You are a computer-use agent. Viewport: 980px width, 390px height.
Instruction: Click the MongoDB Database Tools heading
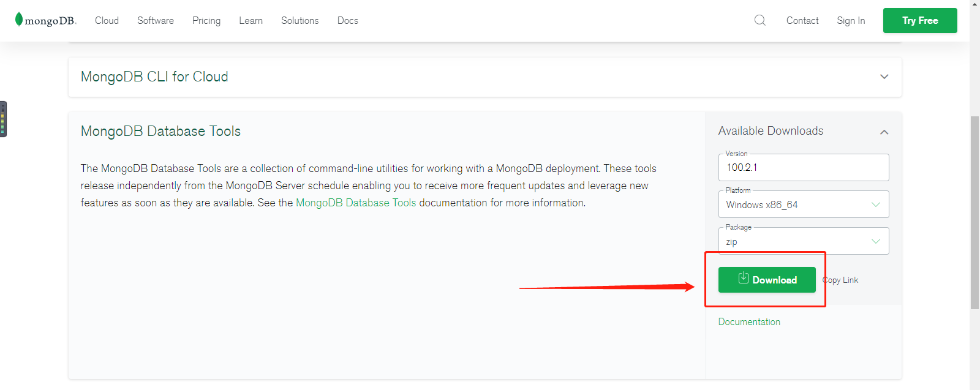[x=160, y=131]
